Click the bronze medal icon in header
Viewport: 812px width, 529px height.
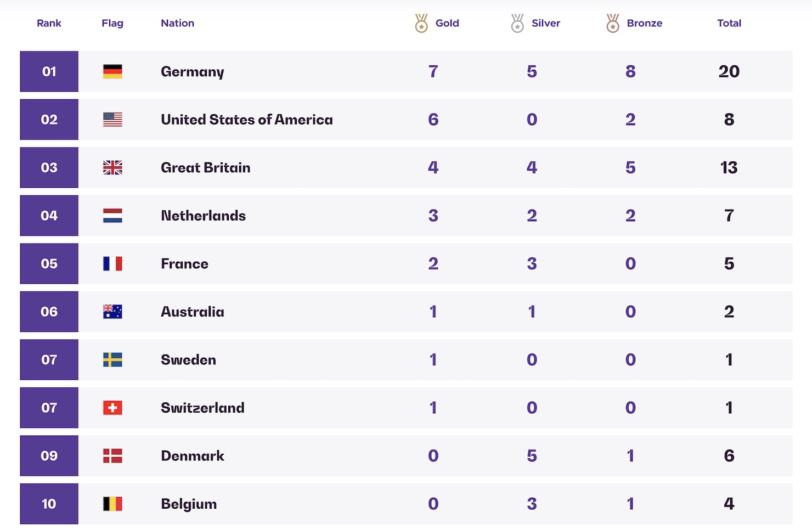click(x=613, y=23)
